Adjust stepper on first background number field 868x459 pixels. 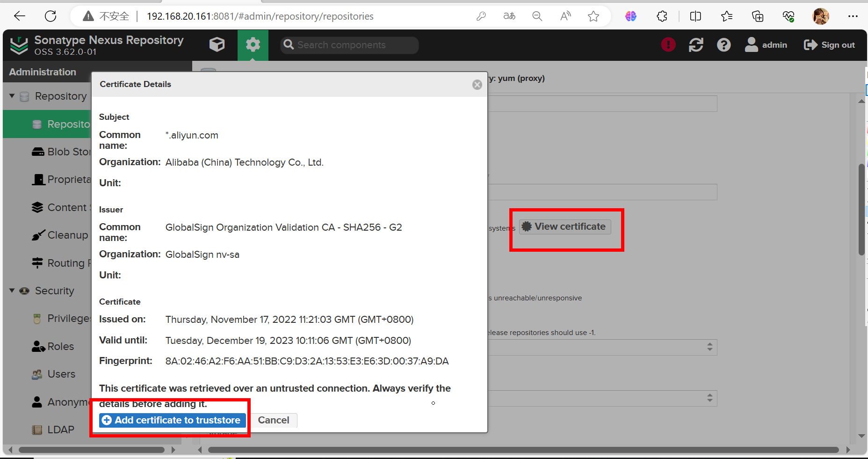point(710,347)
